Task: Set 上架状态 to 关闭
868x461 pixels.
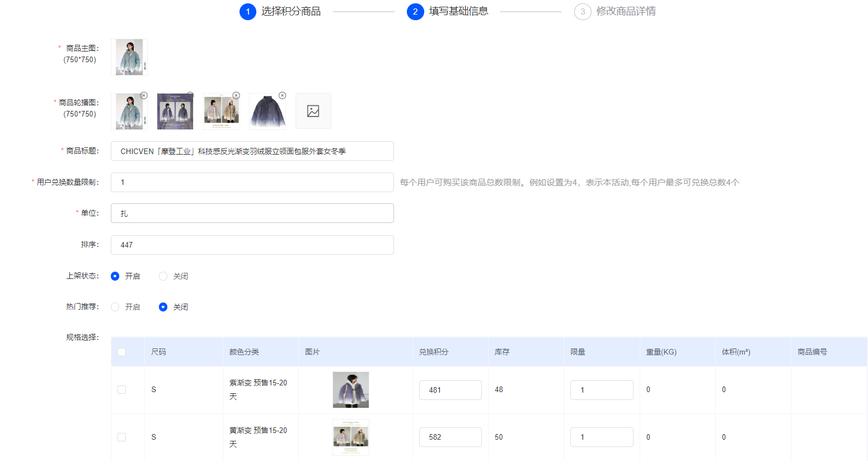Action: 163,276
